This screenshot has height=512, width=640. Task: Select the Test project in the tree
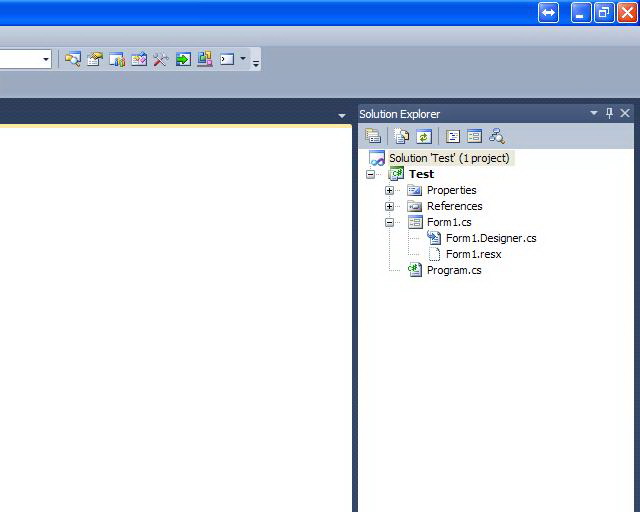pos(421,174)
